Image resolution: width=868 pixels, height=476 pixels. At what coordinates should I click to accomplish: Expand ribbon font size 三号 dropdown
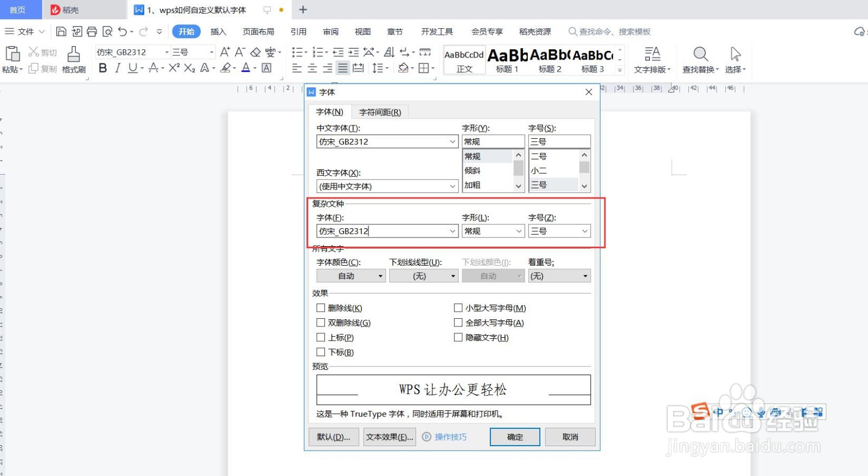click(x=211, y=52)
